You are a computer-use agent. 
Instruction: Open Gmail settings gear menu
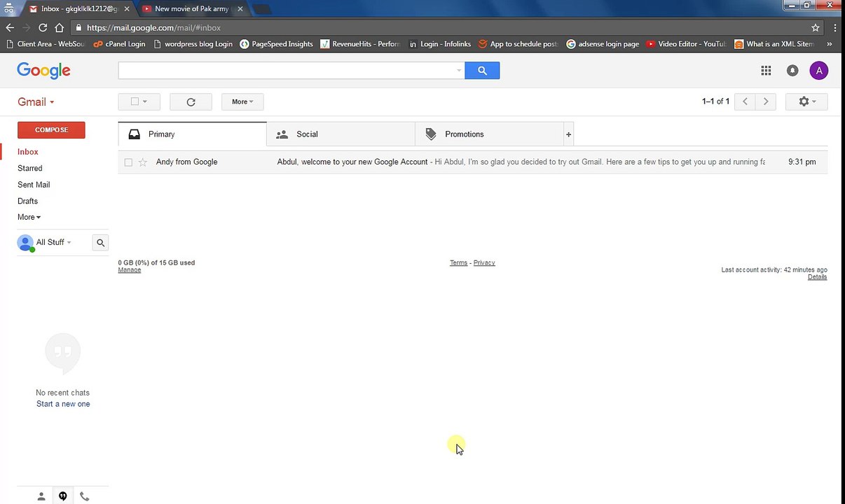[x=807, y=101]
